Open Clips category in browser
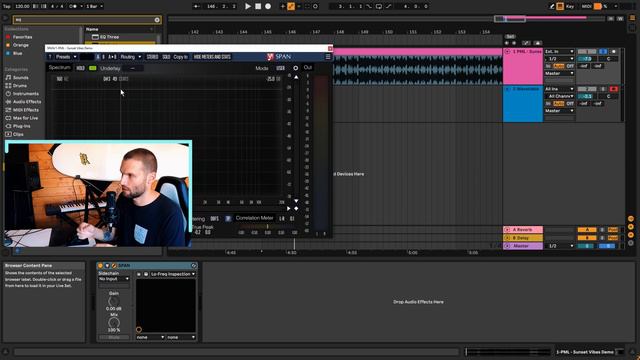The width and height of the screenshot is (640, 360). pos(18,134)
